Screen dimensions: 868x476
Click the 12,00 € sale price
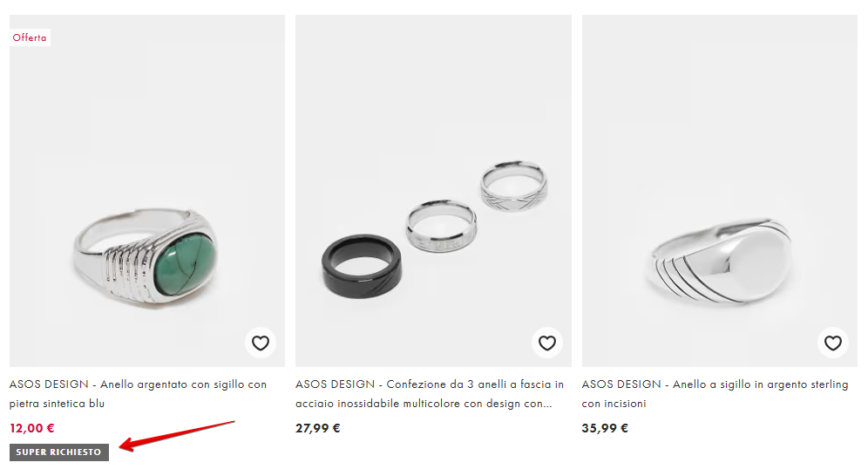[x=32, y=428]
